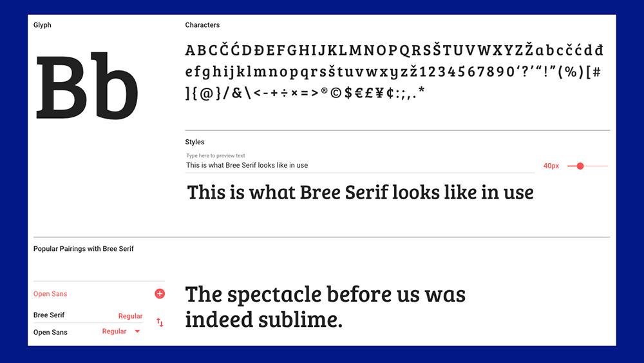Screen dimensions: 644x363
Task: Click the black Open Sans pairing row label
Action: (x=50, y=332)
